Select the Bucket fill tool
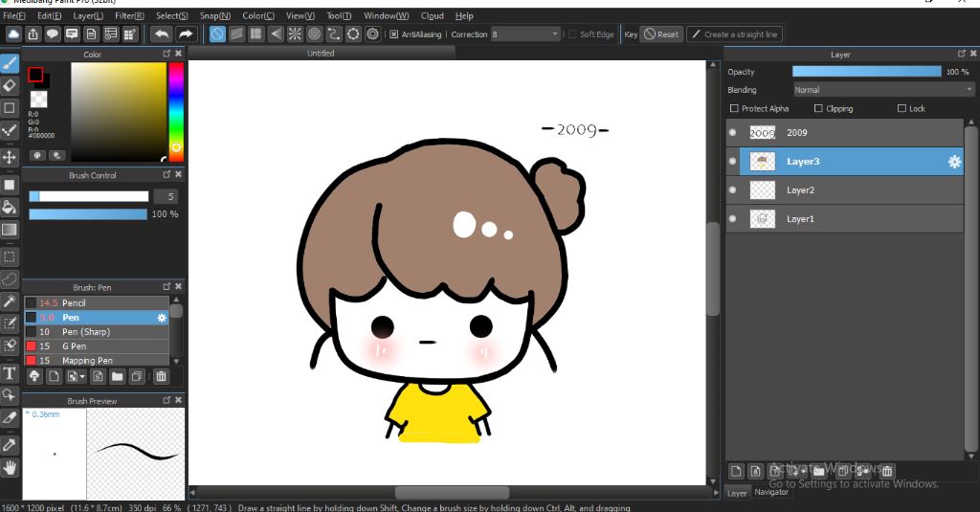 coord(10,207)
